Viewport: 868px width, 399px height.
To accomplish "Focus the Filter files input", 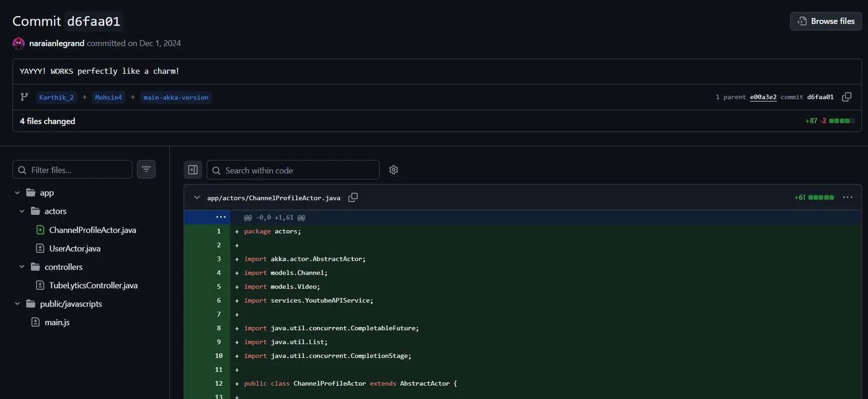I will click(x=73, y=170).
